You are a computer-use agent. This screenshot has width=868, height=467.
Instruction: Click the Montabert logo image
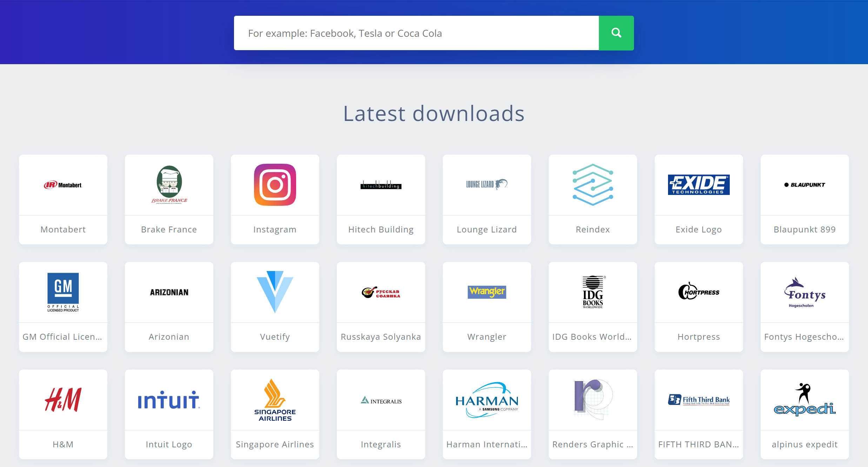(x=63, y=185)
